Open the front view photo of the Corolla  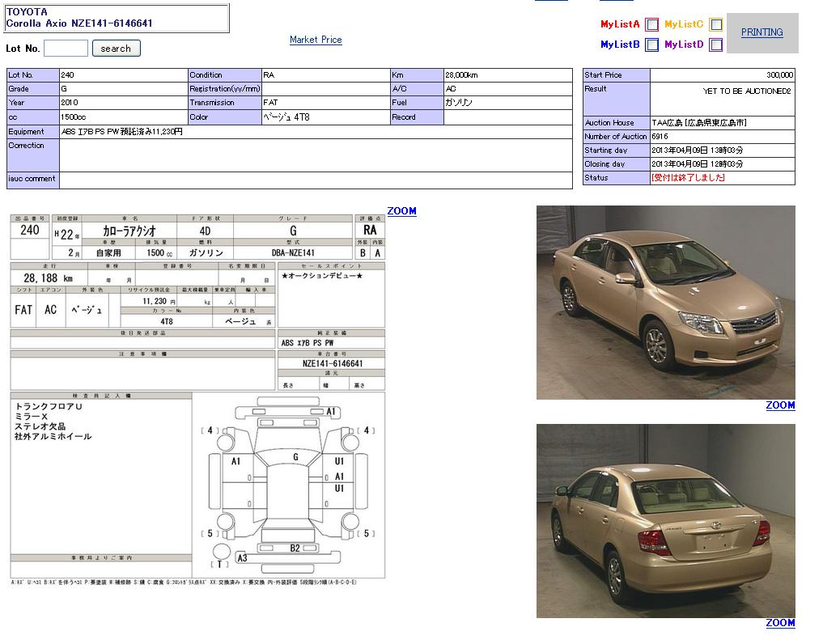(665, 302)
